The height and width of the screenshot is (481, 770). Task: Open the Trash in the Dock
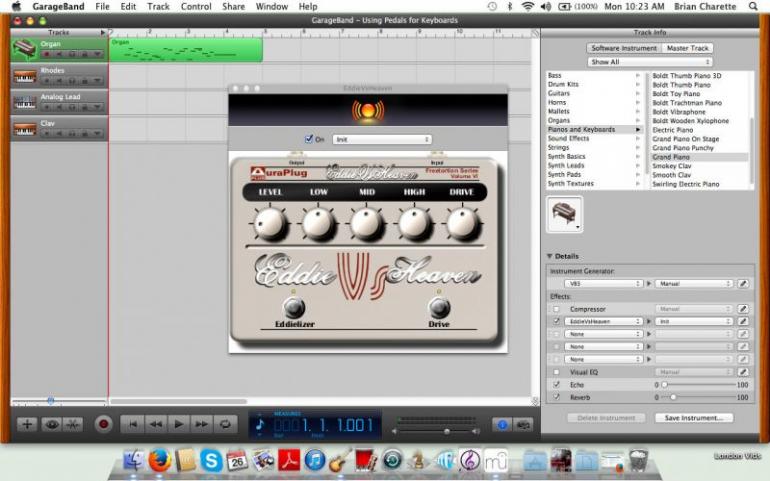pyautogui.click(x=638, y=461)
